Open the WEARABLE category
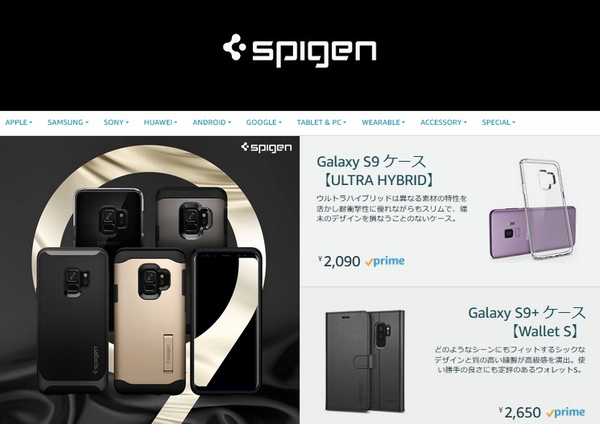The height and width of the screenshot is (424, 600). [x=383, y=122]
